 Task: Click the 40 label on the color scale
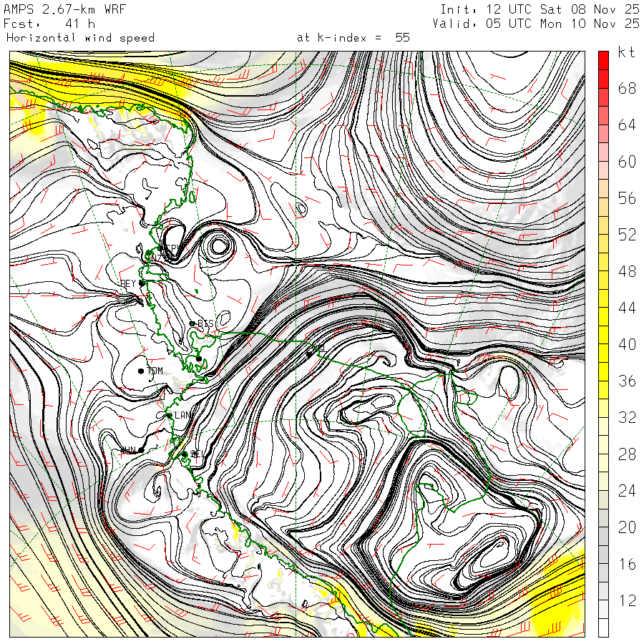click(627, 344)
